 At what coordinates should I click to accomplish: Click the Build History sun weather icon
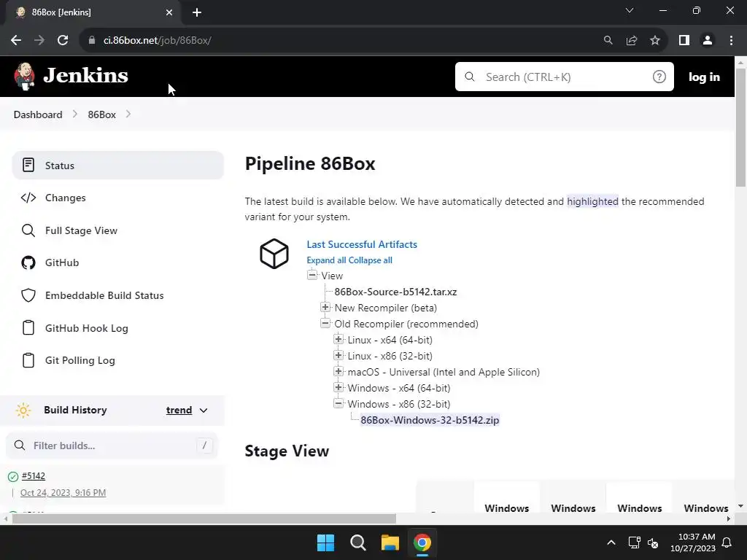(x=23, y=410)
